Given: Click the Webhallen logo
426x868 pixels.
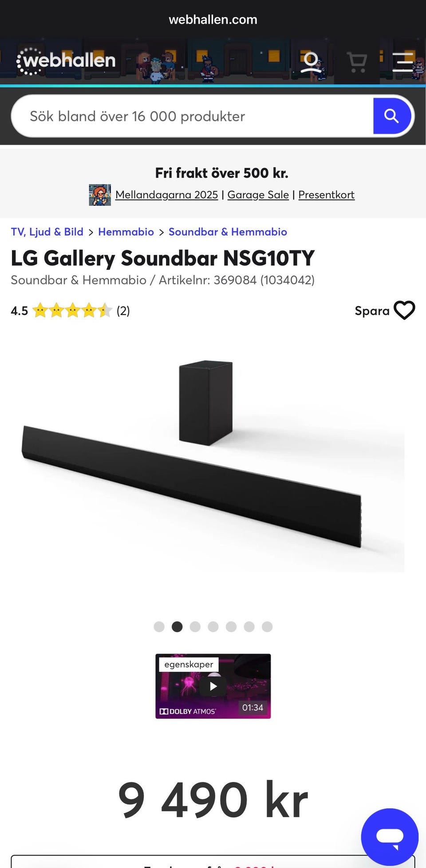Looking at the screenshot, I should pos(66,61).
